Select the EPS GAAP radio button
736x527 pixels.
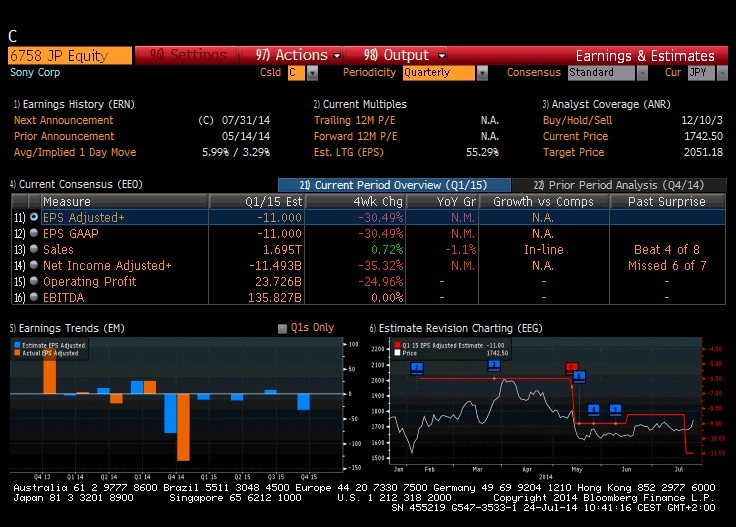coord(34,233)
